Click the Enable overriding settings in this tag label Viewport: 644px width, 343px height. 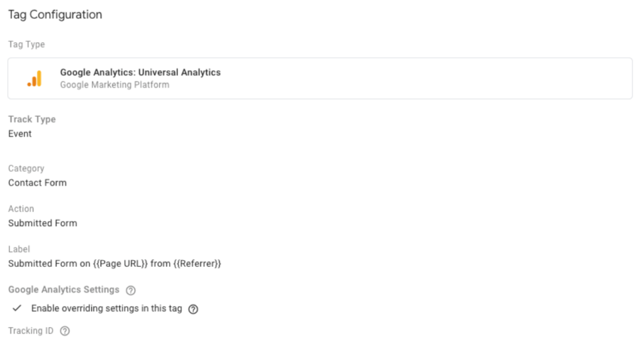pyautogui.click(x=106, y=308)
